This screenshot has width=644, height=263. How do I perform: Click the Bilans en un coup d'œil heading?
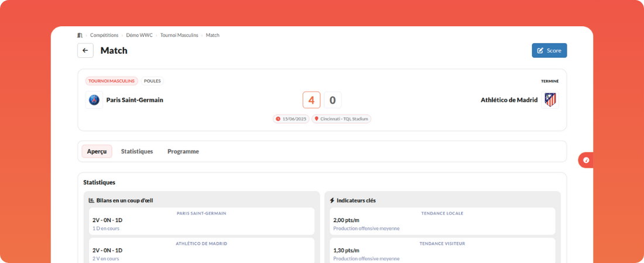click(125, 200)
